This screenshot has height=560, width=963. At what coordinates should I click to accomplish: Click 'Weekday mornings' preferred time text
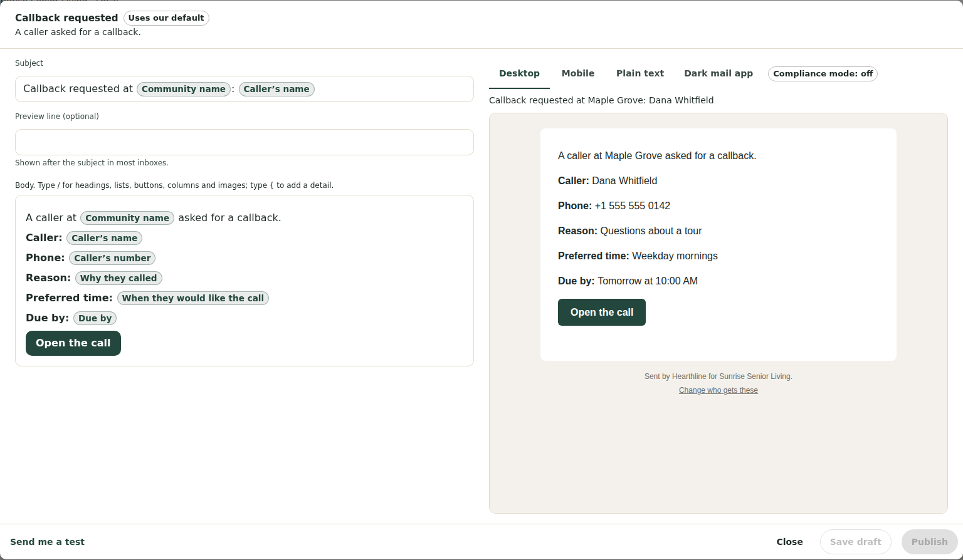tap(675, 256)
